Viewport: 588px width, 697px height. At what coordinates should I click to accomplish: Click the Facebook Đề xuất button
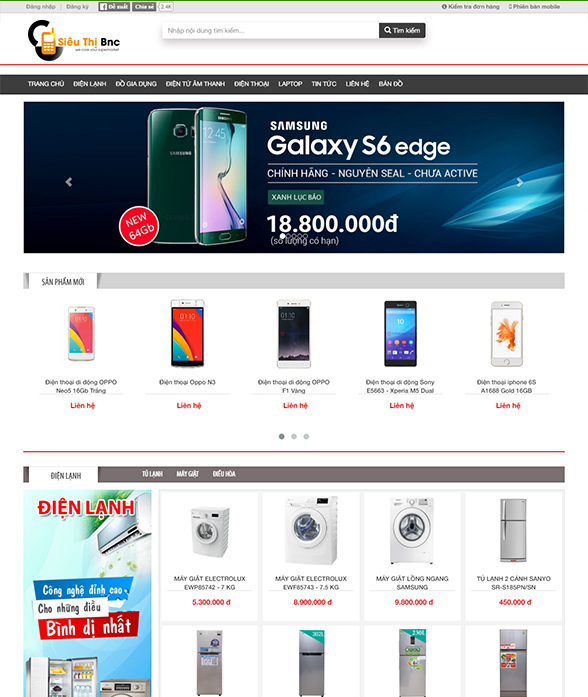pyautogui.click(x=114, y=7)
